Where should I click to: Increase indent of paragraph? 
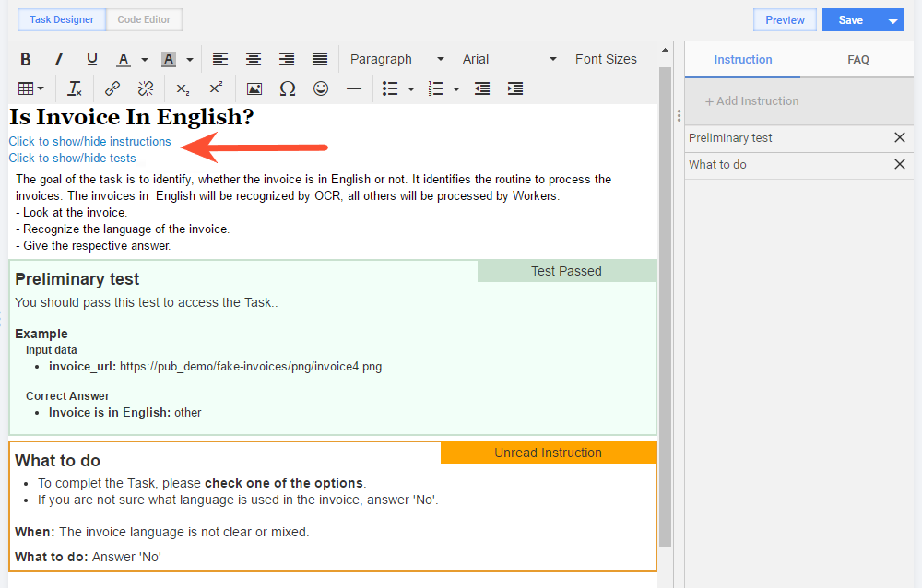[x=515, y=88]
